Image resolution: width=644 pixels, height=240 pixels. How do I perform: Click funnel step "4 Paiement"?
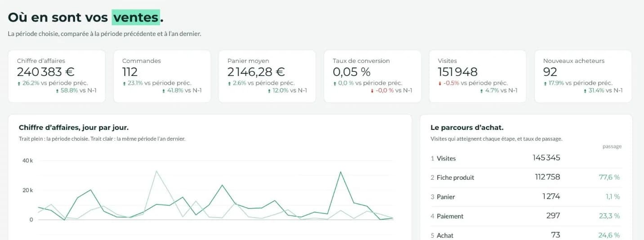[447, 216]
